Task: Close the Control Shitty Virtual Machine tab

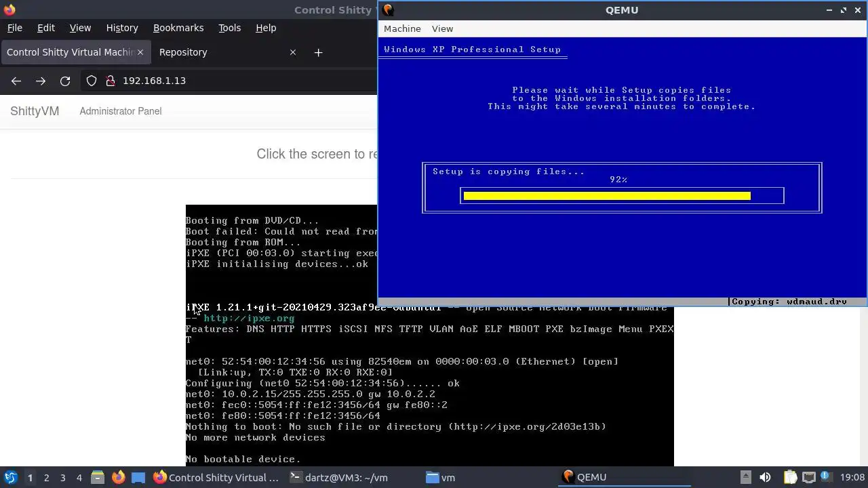Action: tap(140, 52)
